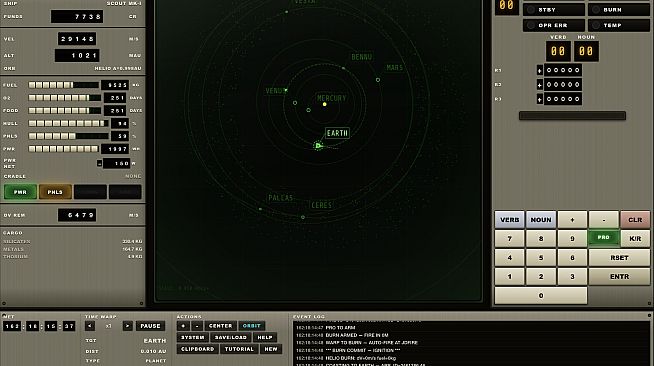654x366 pixels.
Task: Select the BENNU label on the map
Action: 362,57
